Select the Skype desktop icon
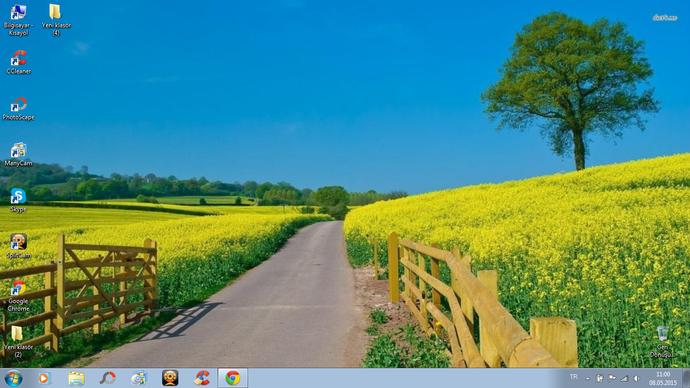This screenshot has height=388, width=690. click(x=18, y=200)
